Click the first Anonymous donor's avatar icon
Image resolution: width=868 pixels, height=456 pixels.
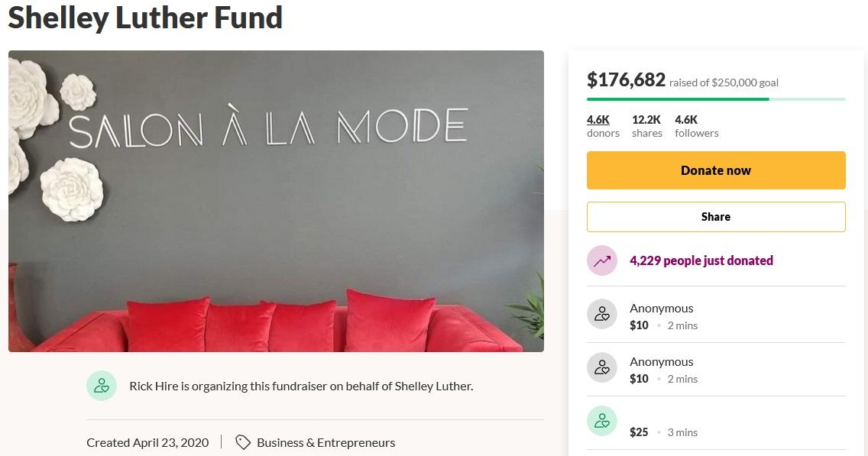(x=601, y=314)
